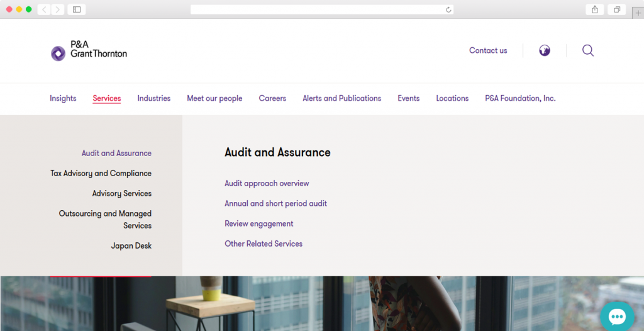644x331 pixels.
Task: Click the browser share icon
Action: (x=594, y=9)
